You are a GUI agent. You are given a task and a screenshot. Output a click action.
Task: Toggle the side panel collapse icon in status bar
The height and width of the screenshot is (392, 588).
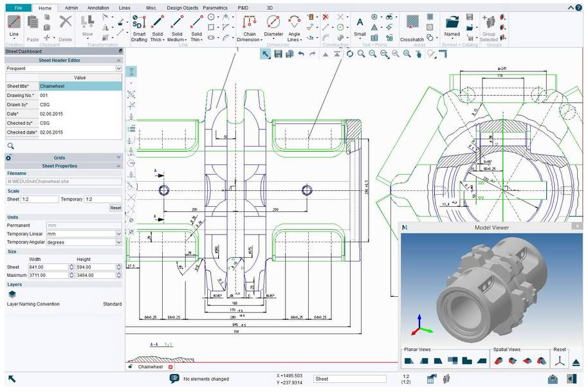click(572, 379)
